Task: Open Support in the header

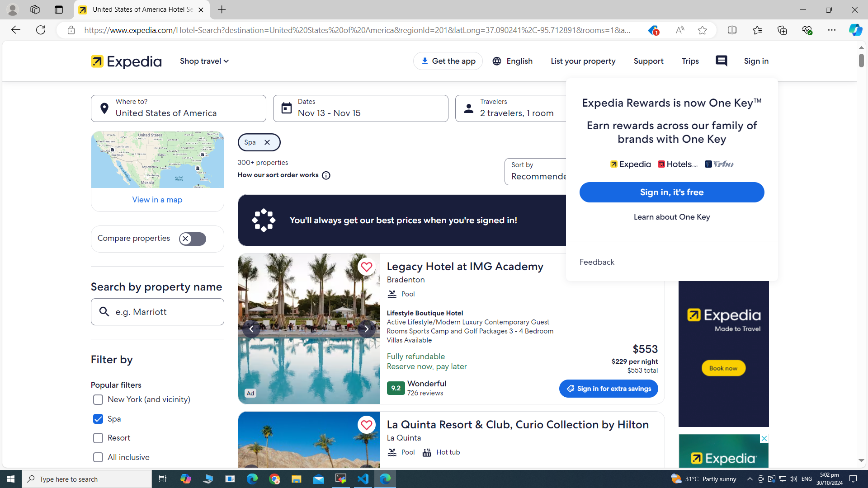Action: (648, 61)
